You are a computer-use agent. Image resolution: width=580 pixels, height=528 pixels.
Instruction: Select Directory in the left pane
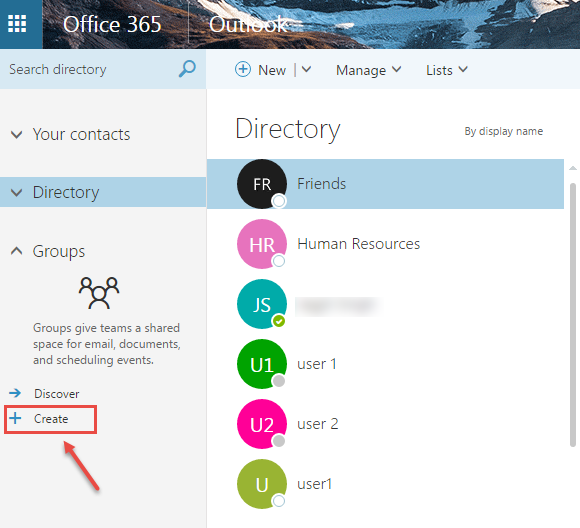click(103, 192)
